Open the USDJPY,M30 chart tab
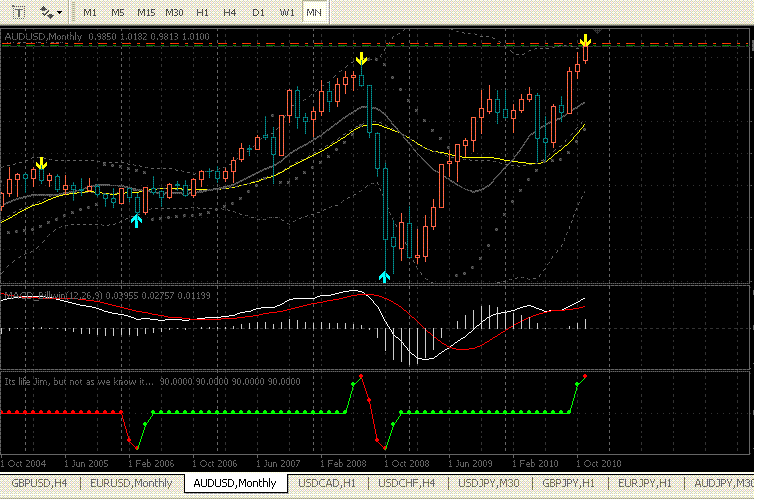 click(x=489, y=483)
